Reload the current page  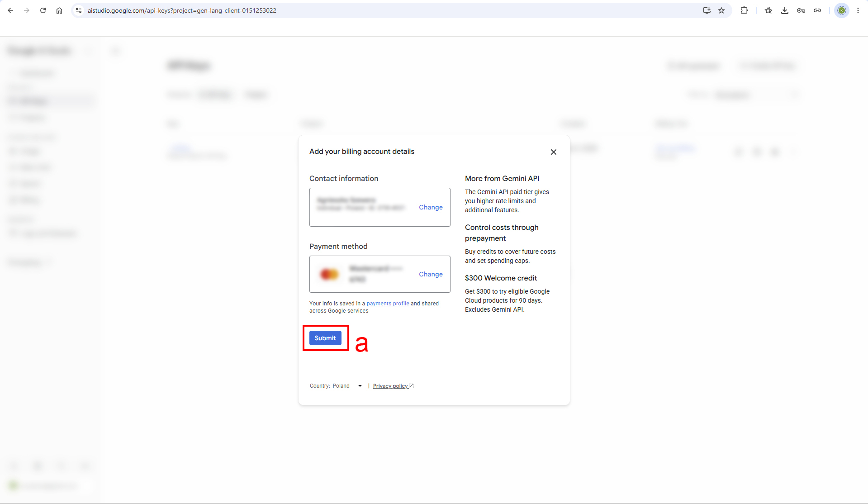[x=43, y=10]
